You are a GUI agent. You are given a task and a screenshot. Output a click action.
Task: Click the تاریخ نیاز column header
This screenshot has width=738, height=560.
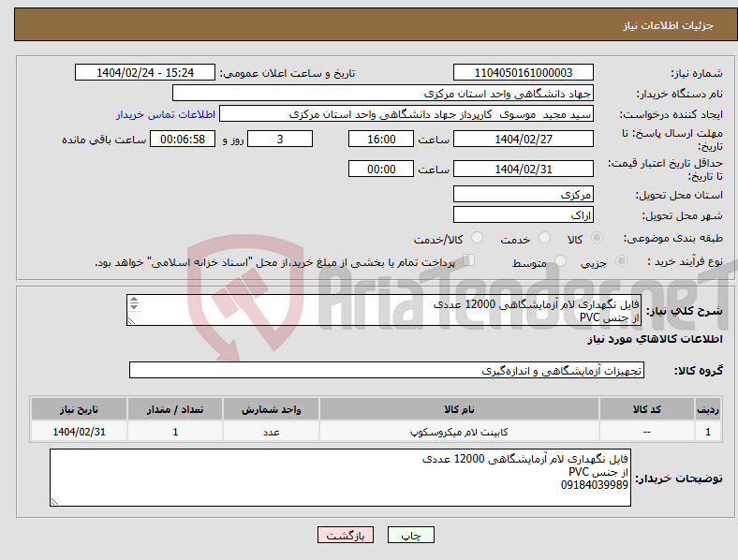coord(79,409)
